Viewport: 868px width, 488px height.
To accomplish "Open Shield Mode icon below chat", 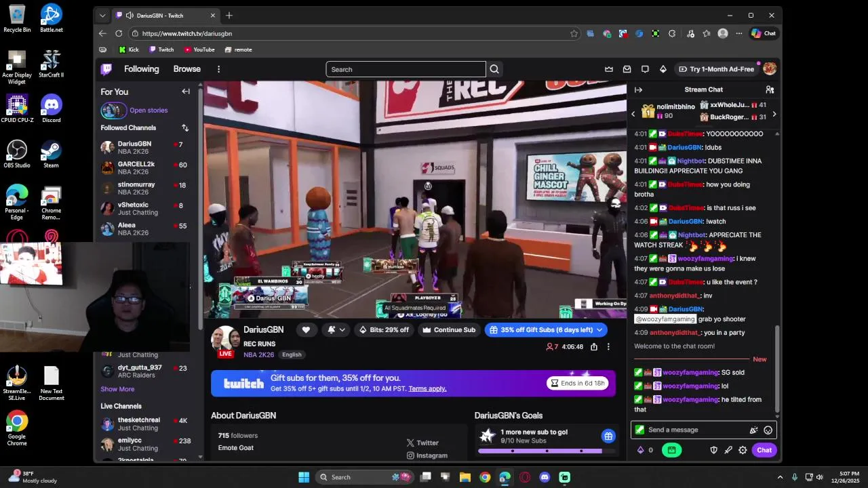I will point(713,450).
